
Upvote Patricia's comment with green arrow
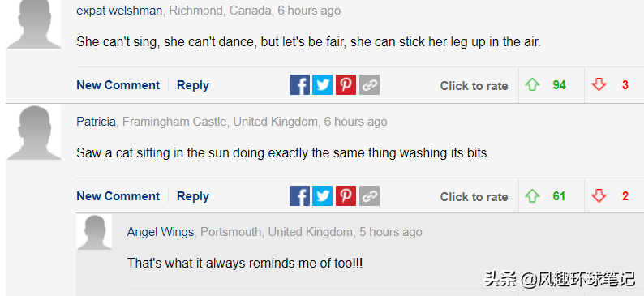point(532,196)
